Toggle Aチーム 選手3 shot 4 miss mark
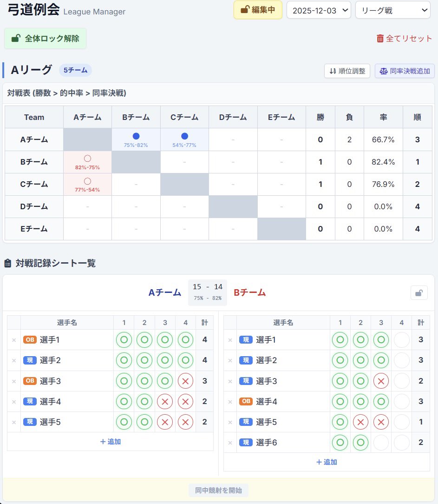 [x=185, y=381]
